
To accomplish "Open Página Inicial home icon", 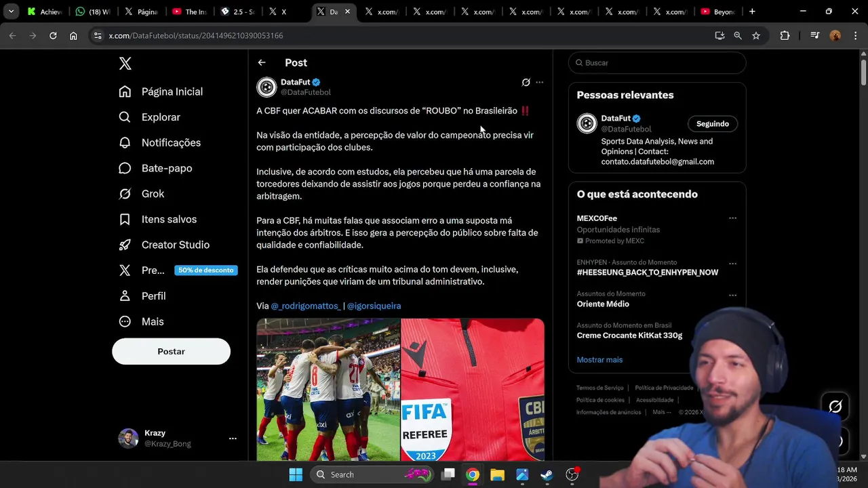I will coord(125,91).
